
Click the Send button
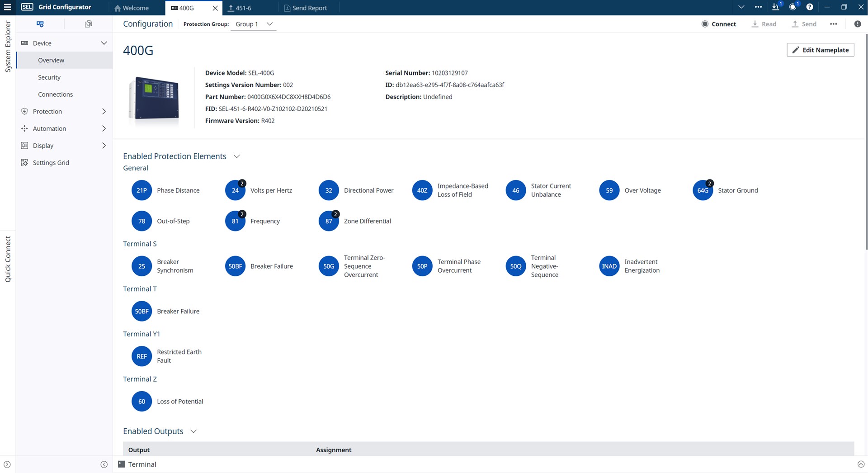(x=804, y=24)
